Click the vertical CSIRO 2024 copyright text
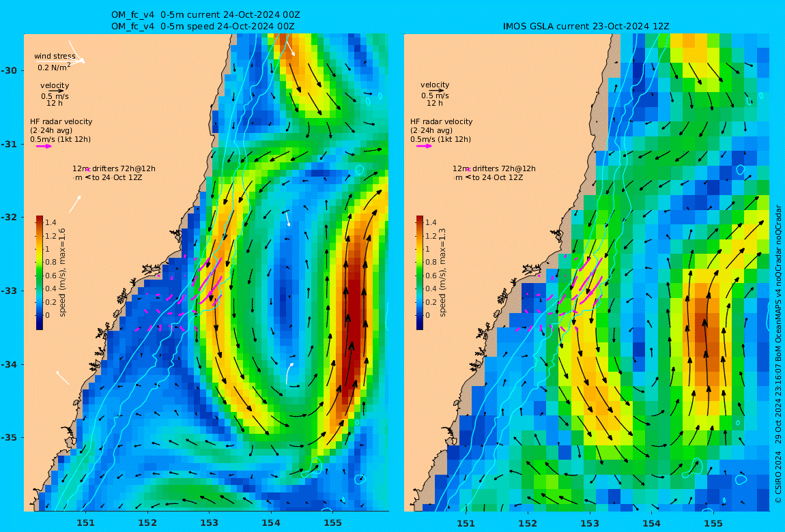The height and width of the screenshot is (532, 785). 778,355
